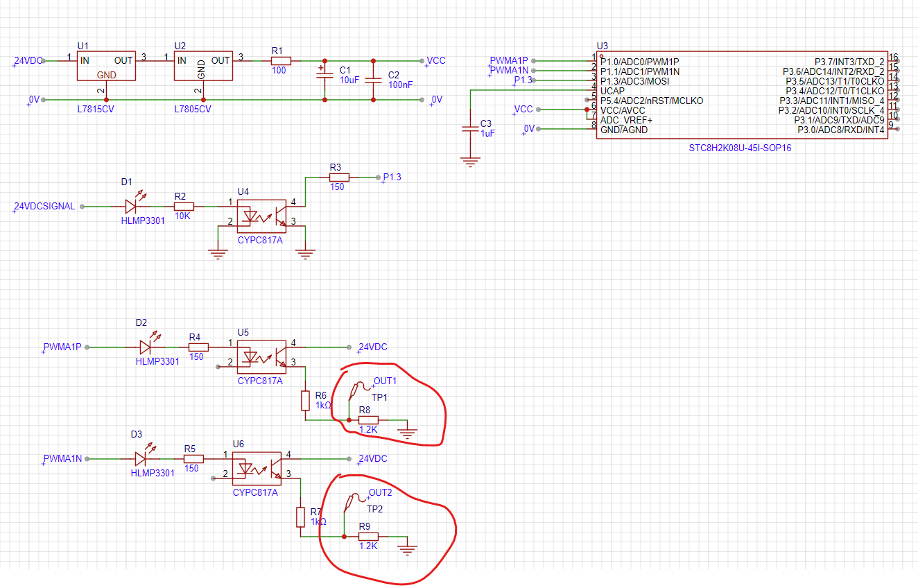
Task: Select the U2 L7805CV regulator symbol
Action: (x=203, y=65)
